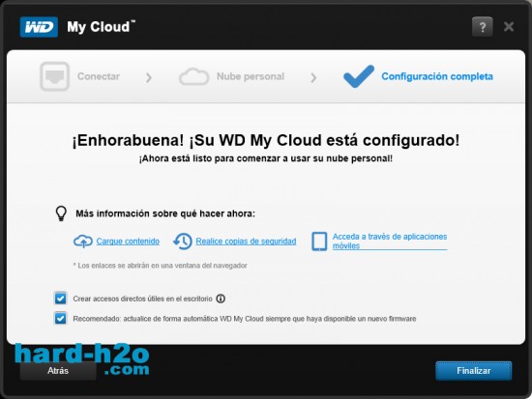
Task: Click the 'My Cloud' title text
Action: tap(102, 27)
